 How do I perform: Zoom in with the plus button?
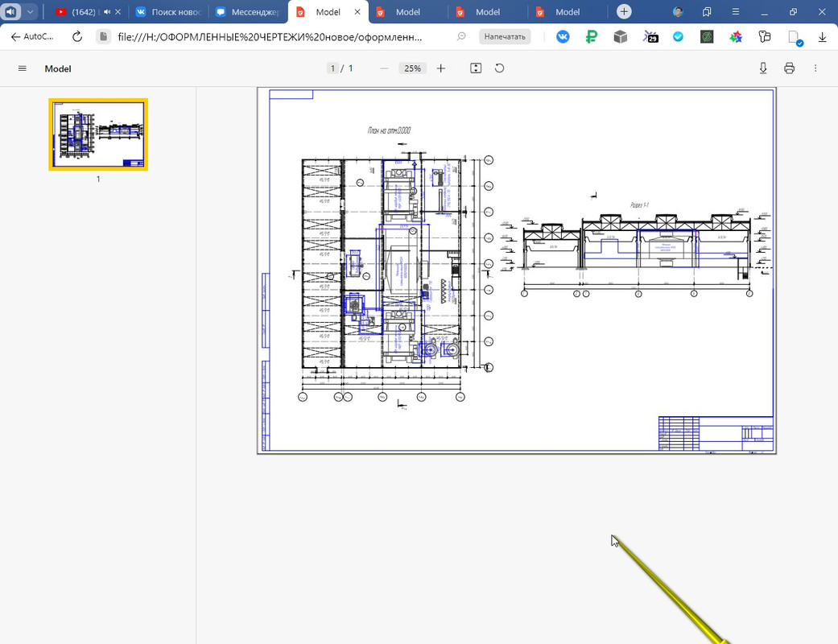click(x=441, y=68)
